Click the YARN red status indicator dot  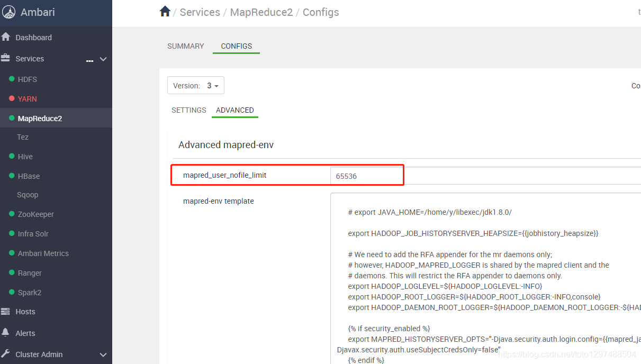tap(12, 98)
